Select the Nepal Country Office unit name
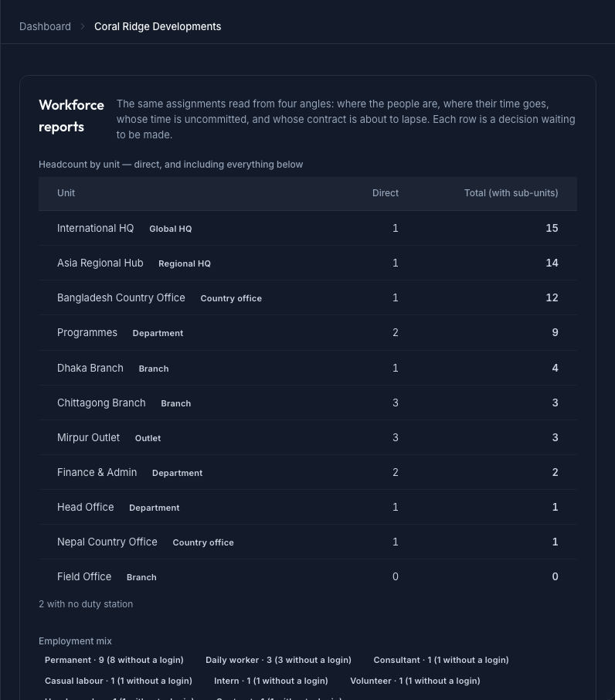 [107, 542]
